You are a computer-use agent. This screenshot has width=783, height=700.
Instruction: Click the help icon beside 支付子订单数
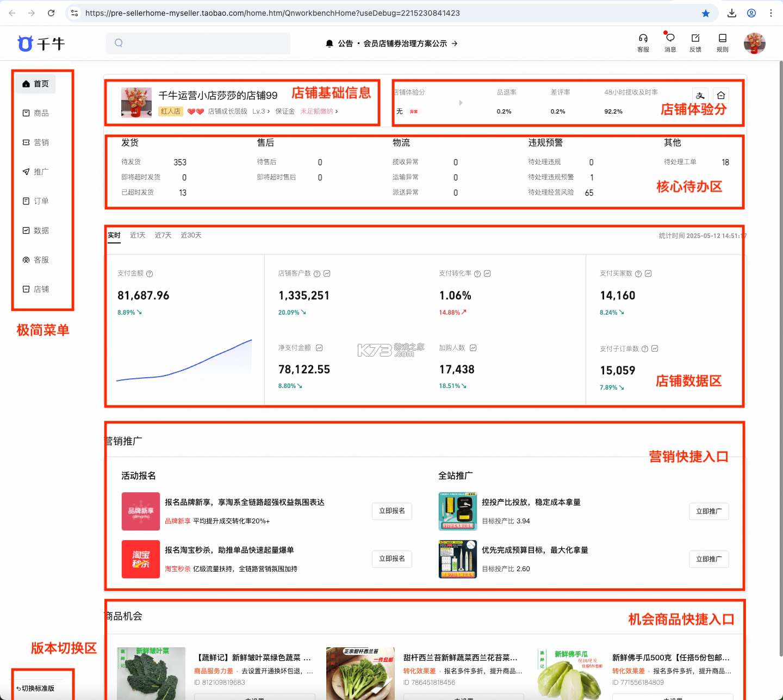pos(645,349)
